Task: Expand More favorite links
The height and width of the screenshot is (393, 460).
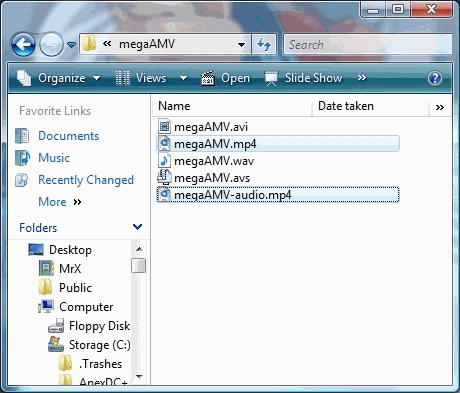Action: coord(60,202)
